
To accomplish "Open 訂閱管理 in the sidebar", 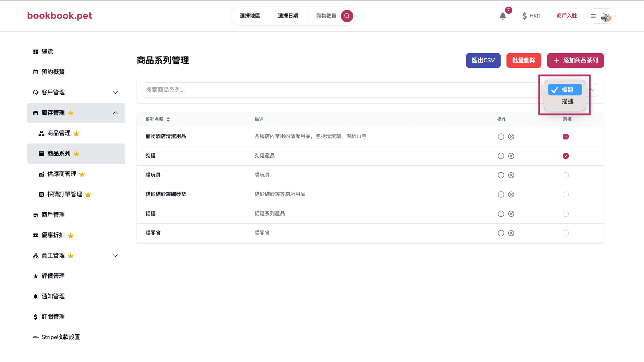I will 76,317.
